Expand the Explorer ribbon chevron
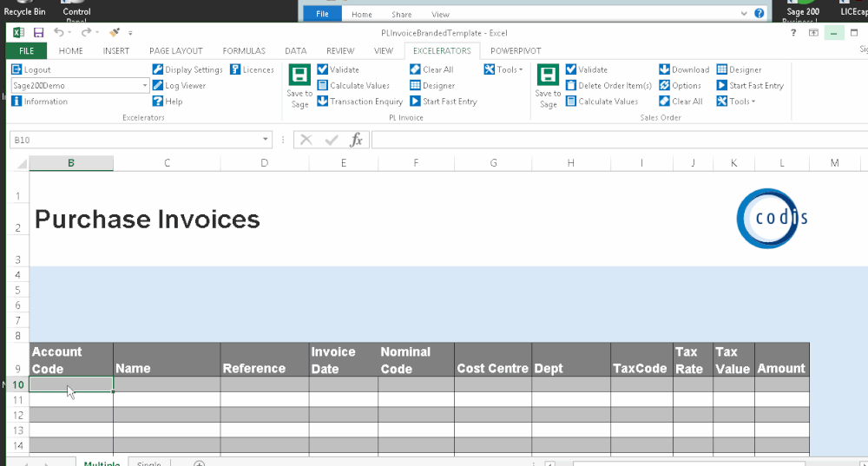The image size is (868, 466). tap(744, 14)
